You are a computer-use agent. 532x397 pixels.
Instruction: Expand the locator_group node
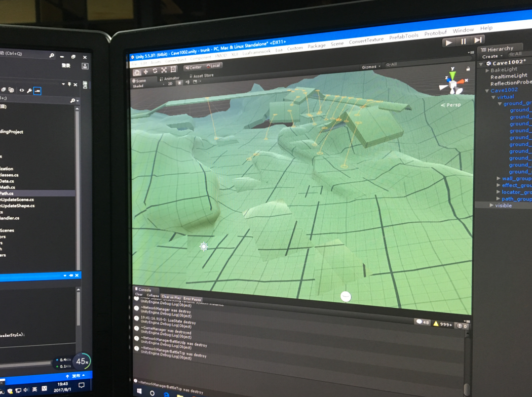(x=498, y=192)
